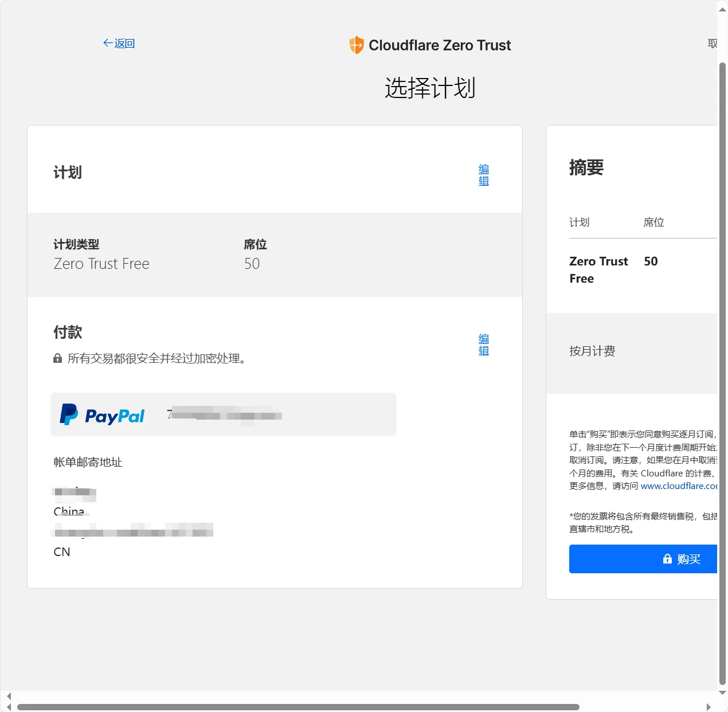Image resolution: width=728 pixels, height=712 pixels.
Task: Click the 摘要 summary panel heading
Action: (586, 167)
